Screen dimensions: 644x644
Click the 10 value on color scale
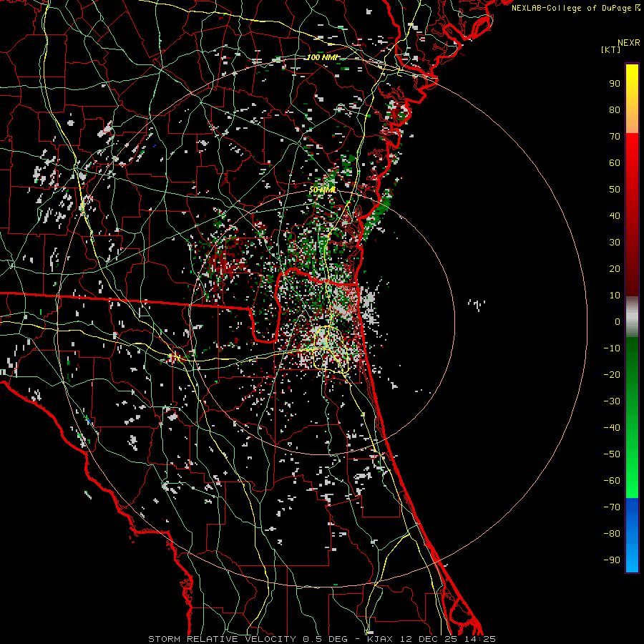click(x=615, y=296)
